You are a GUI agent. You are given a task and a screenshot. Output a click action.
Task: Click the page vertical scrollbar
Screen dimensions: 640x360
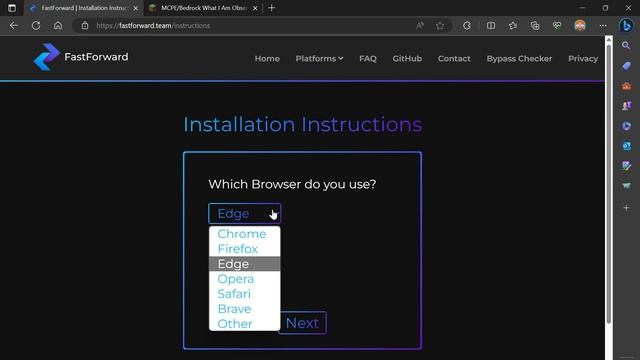[x=608, y=184]
